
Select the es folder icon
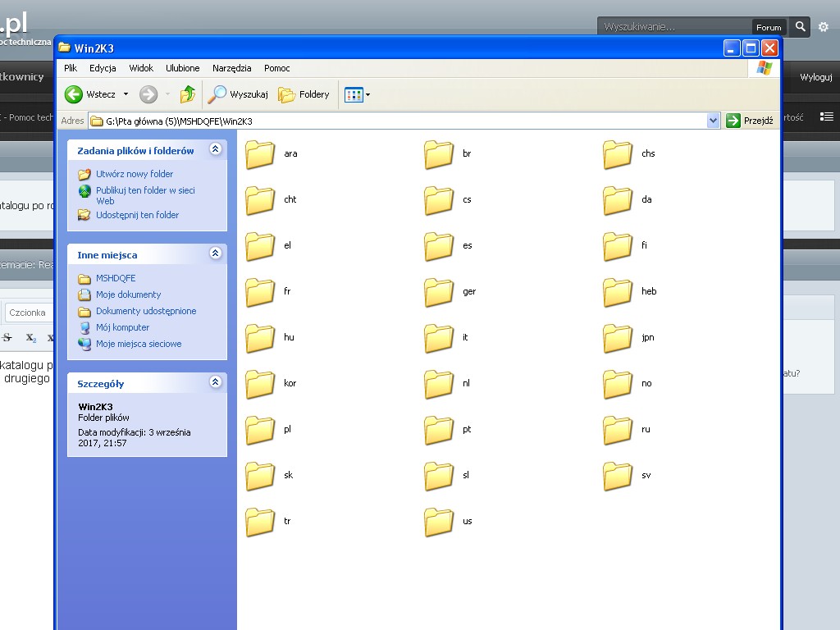tap(439, 246)
